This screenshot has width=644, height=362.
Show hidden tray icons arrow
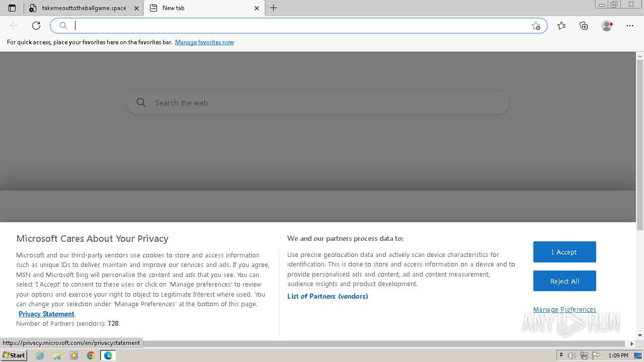561,355
